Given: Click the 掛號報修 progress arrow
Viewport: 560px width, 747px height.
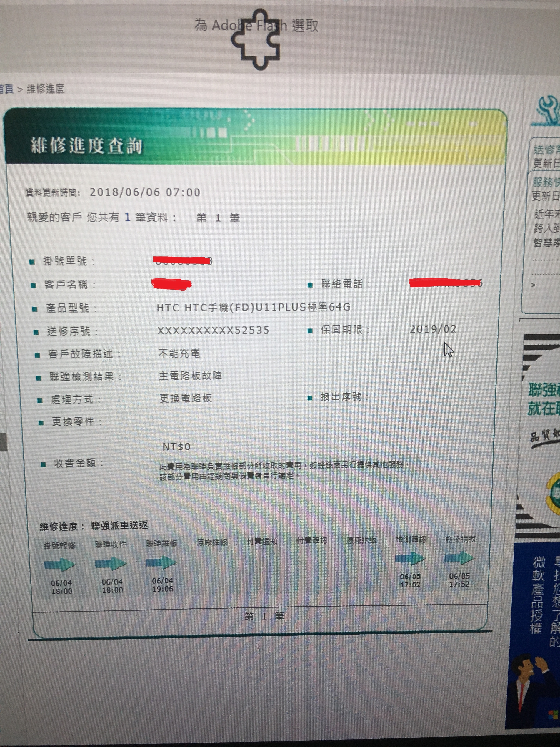Looking at the screenshot, I should pos(60,564).
